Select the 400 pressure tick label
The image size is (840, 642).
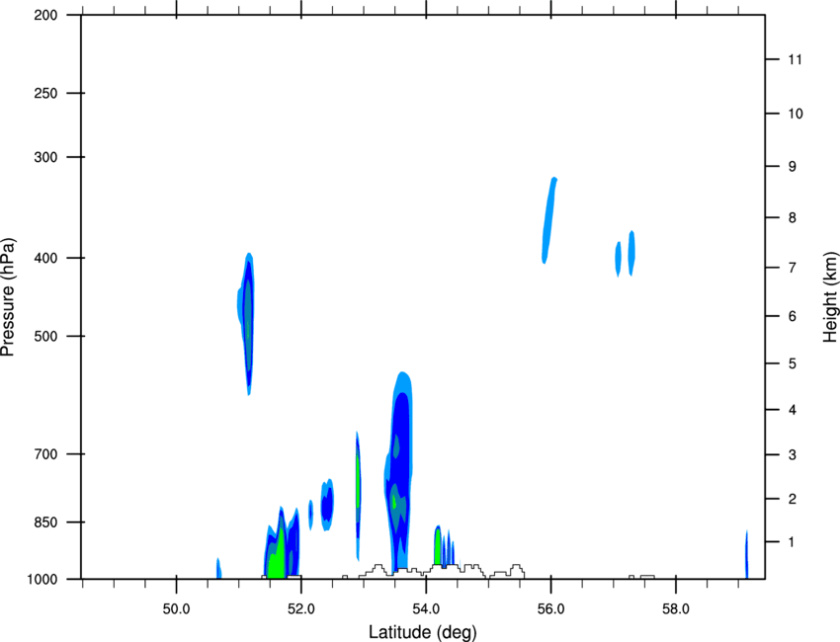click(45, 258)
